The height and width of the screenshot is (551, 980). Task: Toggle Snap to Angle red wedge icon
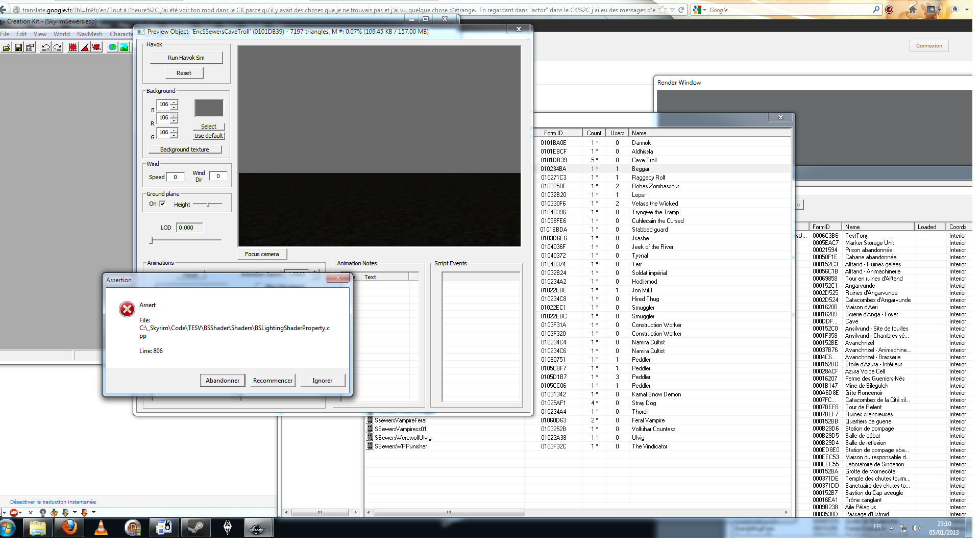coord(85,47)
